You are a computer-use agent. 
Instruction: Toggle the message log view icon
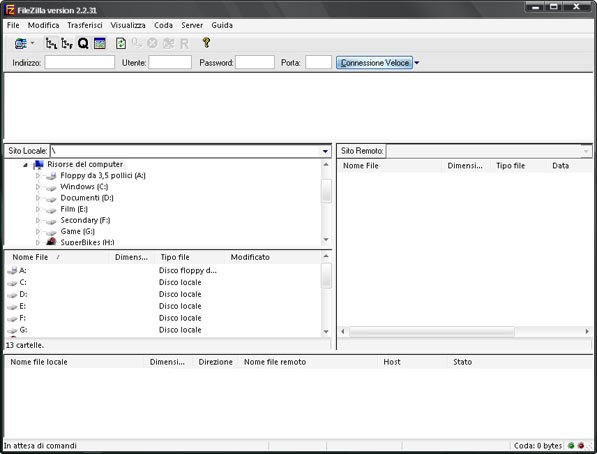[x=100, y=43]
